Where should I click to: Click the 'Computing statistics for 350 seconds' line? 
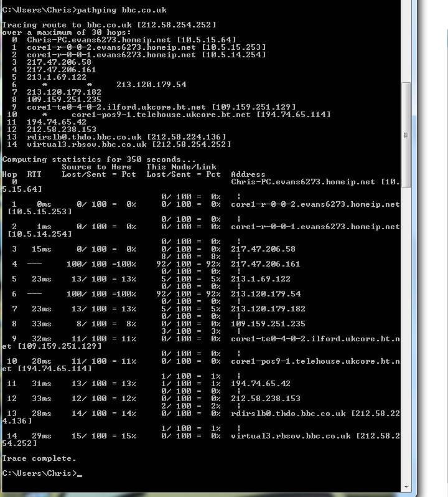[99, 159]
